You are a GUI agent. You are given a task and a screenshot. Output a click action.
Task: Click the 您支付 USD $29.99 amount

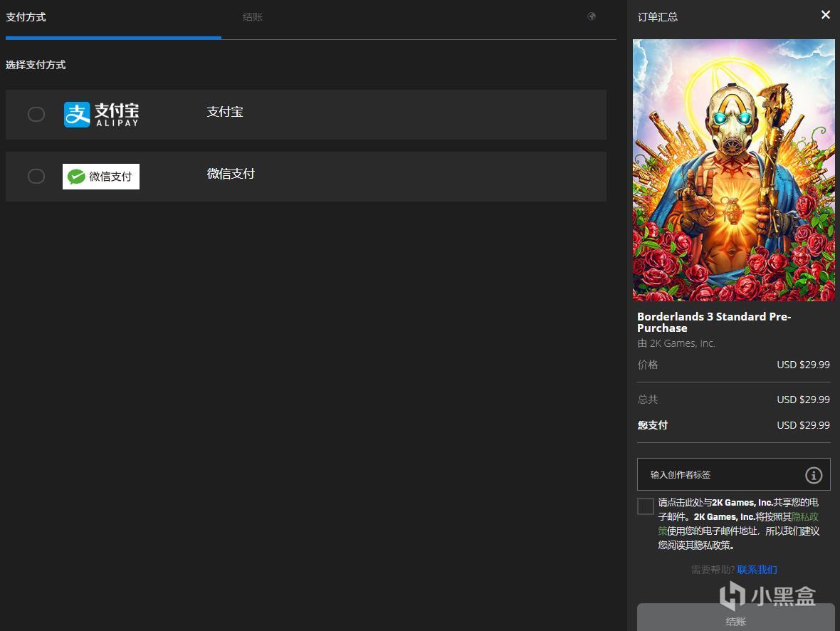click(803, 425)
